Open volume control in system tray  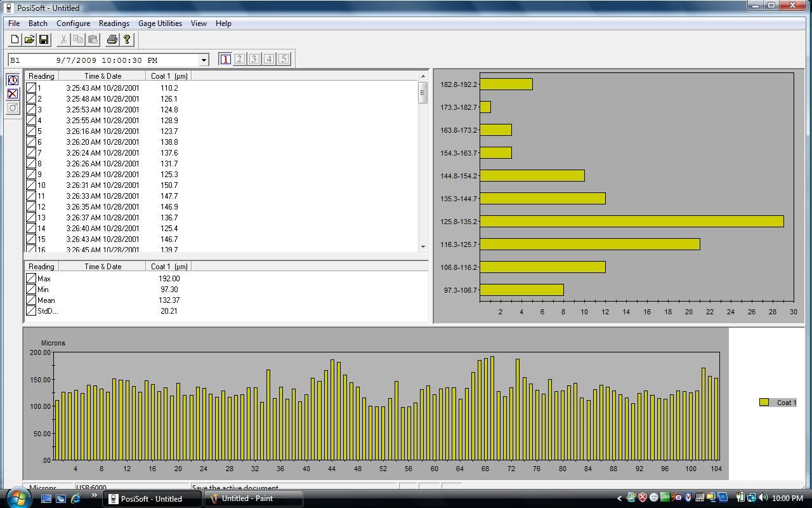(763, 498)
